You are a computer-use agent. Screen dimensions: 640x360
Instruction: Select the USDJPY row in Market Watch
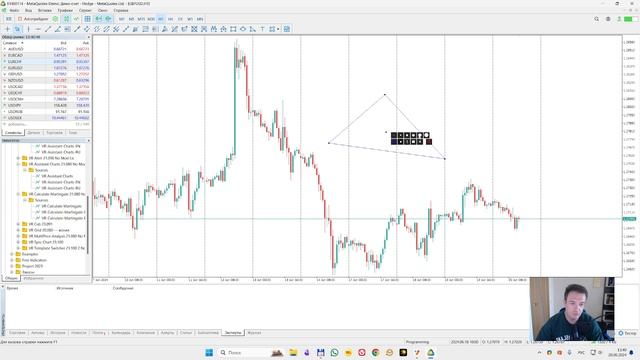click(46, 105)
